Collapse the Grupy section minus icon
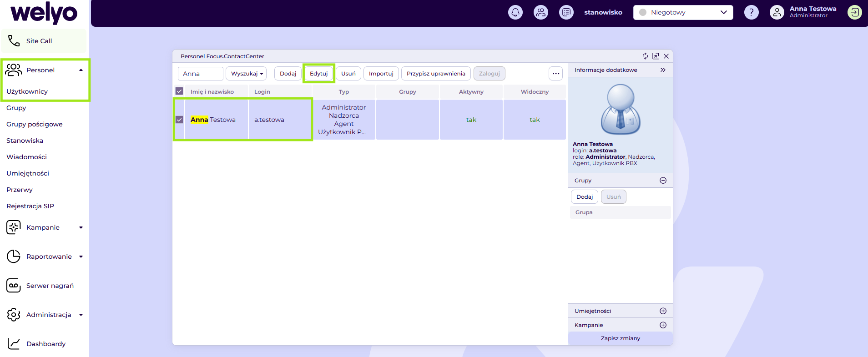The height and width of the screenshot is (357, 868). pos(663,181)
